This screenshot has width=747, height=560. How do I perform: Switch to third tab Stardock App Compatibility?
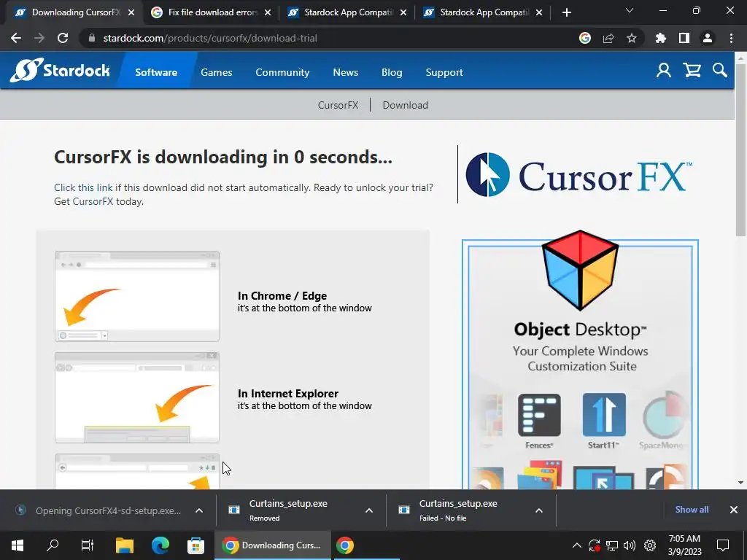348,13
